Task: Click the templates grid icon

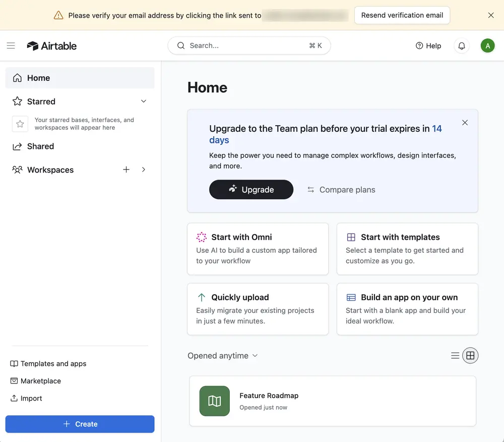Action: 351,237
